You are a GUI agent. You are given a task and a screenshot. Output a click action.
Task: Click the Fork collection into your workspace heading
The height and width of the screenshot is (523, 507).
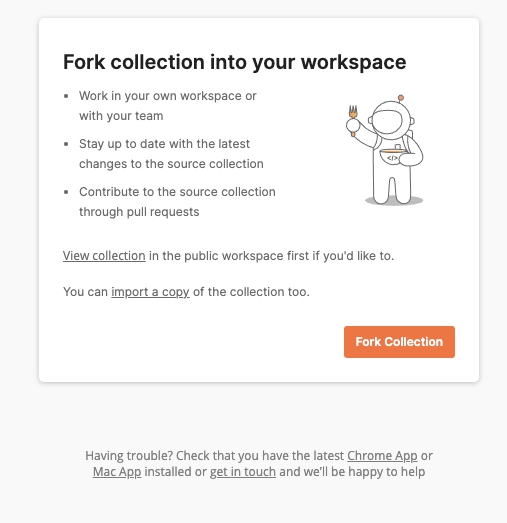234,62
